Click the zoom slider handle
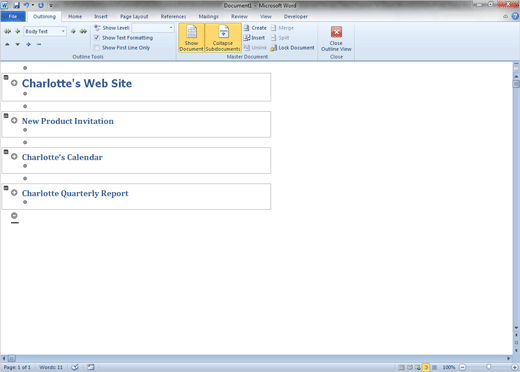This screenshot has width=520, height=372. tap(489, 367)
